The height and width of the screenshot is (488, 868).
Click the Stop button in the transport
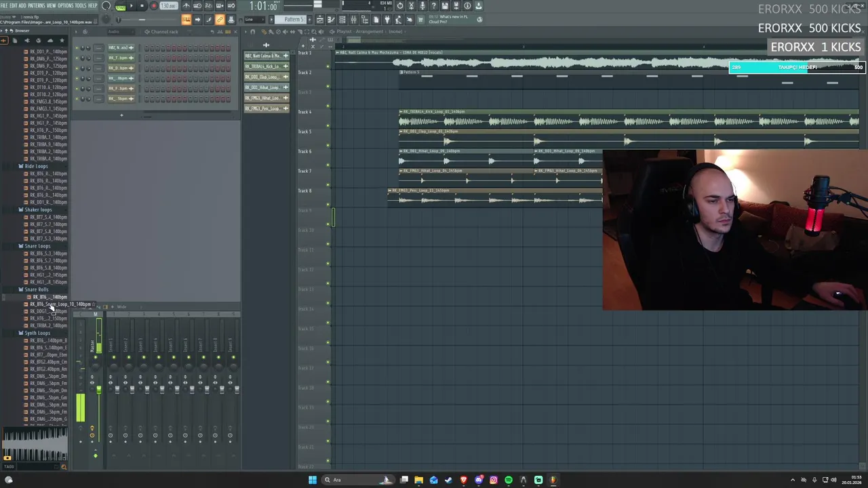pos(142,6)
